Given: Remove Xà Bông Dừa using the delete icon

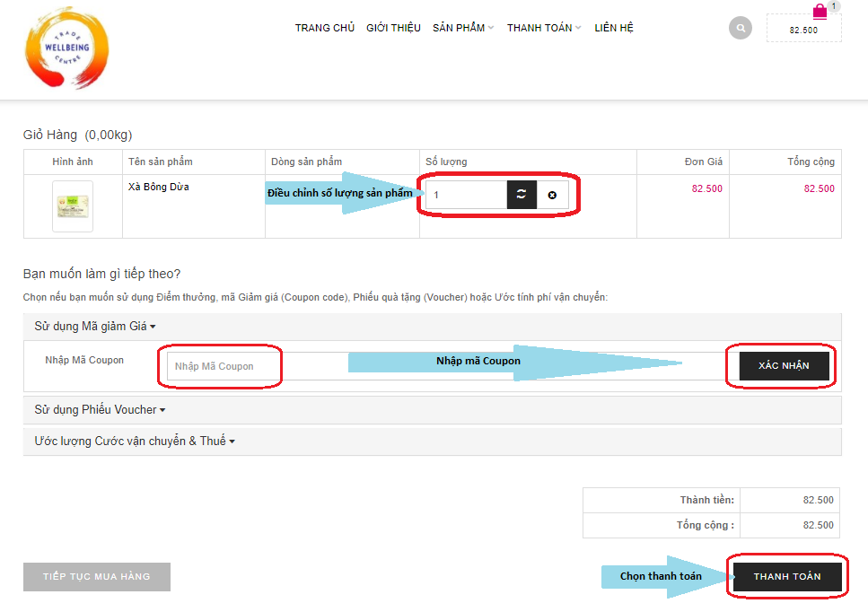Looking at the screenshot, I should pyautogui.click(x=552, y=195).
